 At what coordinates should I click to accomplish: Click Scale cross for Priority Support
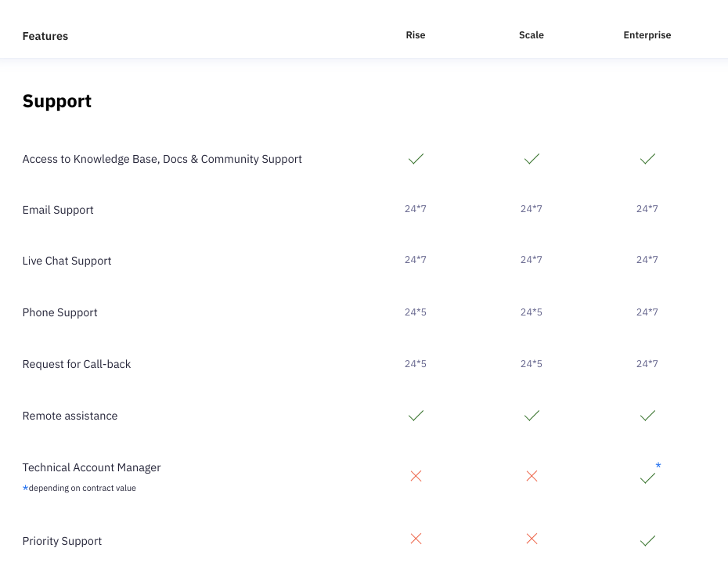532,539
